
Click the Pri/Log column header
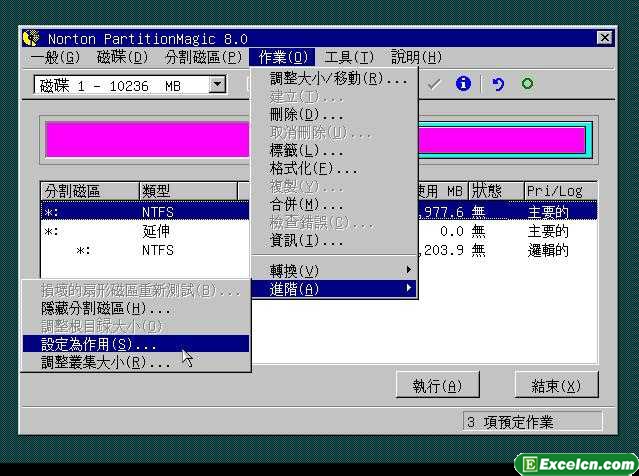[x=561, y=191]
